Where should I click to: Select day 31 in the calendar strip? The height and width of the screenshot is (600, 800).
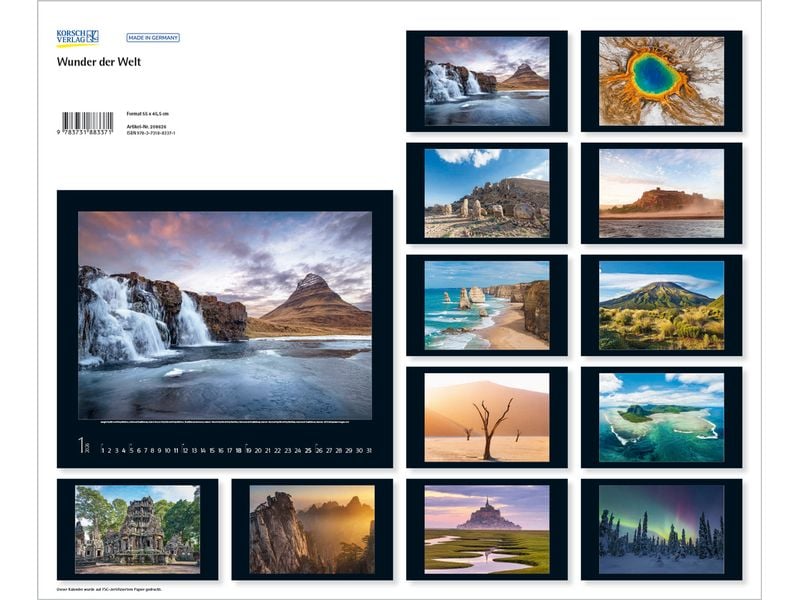[367, 451]
